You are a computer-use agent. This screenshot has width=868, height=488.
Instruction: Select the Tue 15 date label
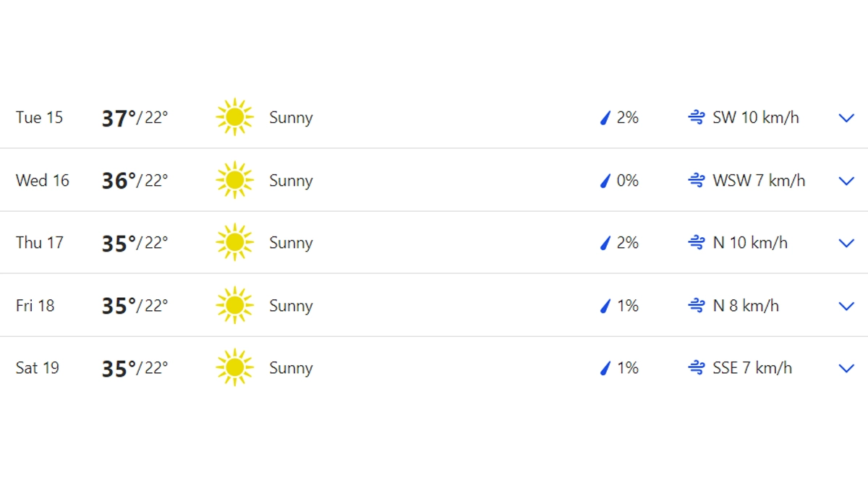(39, 118)
